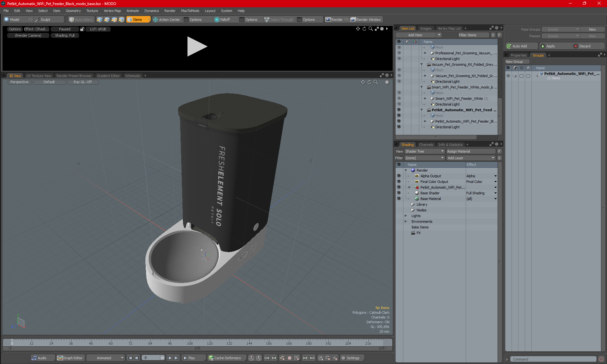Open the Audio settings button
The height and width of the screenshot is (364, 607).
pos(39,358)
